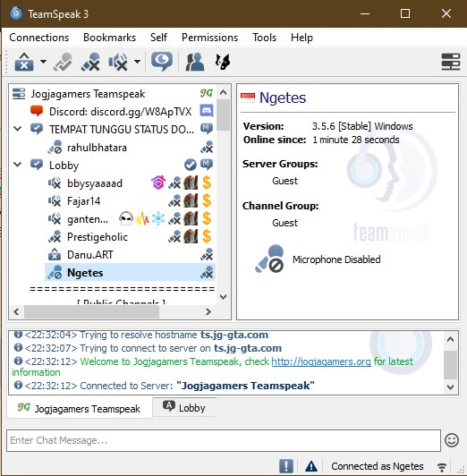Toggle the Away status speech-bubble icon
This screenshot has width=467, height=476.
(162, 62)
